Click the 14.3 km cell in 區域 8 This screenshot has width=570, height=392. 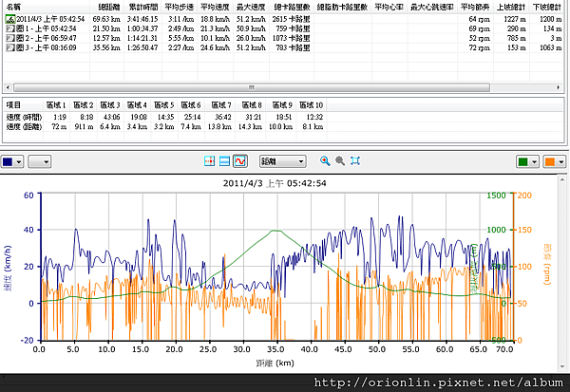point(250,127)
